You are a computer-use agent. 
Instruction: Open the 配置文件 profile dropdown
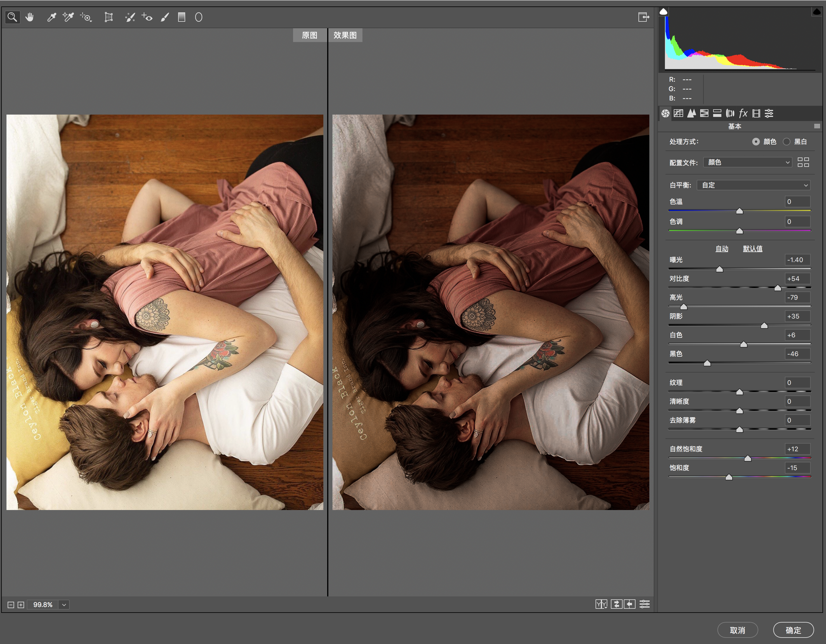coord(748,162)
